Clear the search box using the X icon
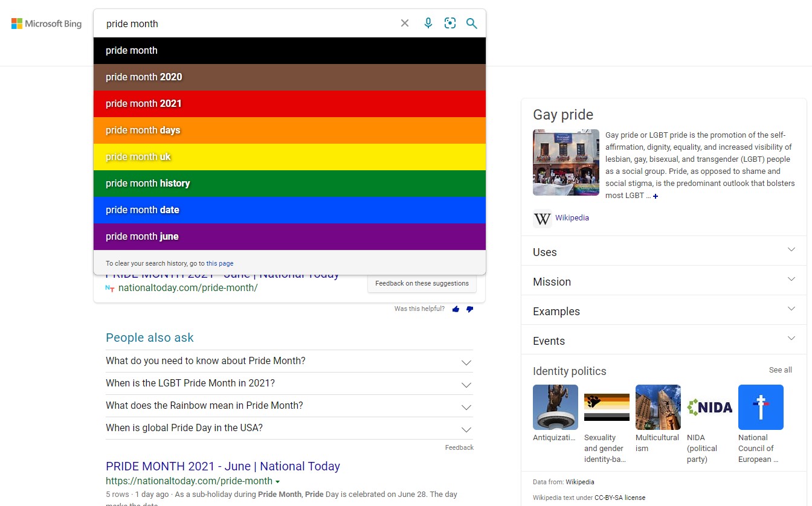Image resolution: width=812 pixels, height=506 pixels. (404, 23)
